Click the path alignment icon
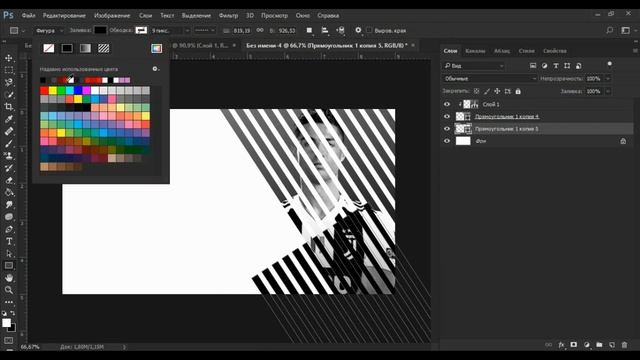Screen dimensions: 640x360 [x=325, y=31]
